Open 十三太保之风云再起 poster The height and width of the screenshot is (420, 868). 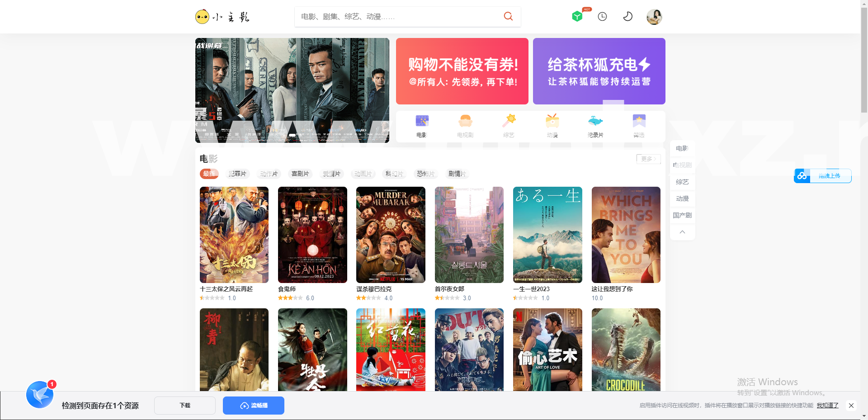click(x=234, y=235)
